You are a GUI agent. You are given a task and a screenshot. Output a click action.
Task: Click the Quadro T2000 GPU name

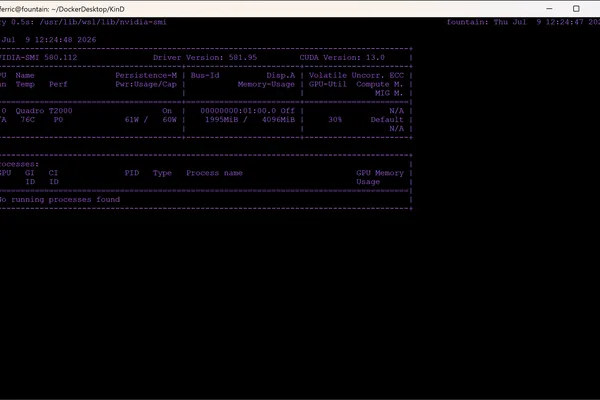44,111
